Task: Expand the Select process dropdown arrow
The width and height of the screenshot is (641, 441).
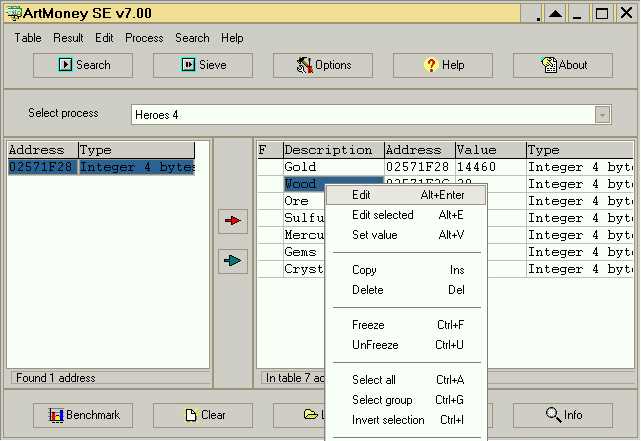Action: tap(602, 115)
